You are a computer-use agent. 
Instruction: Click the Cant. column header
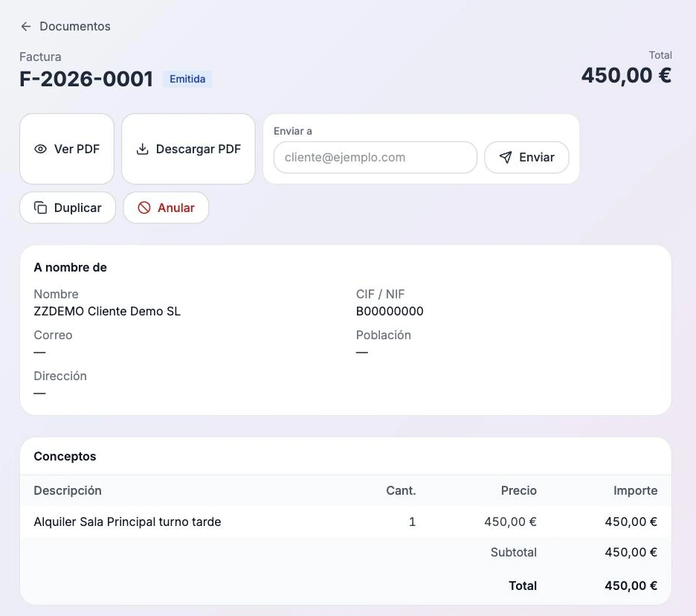[401, 490]
